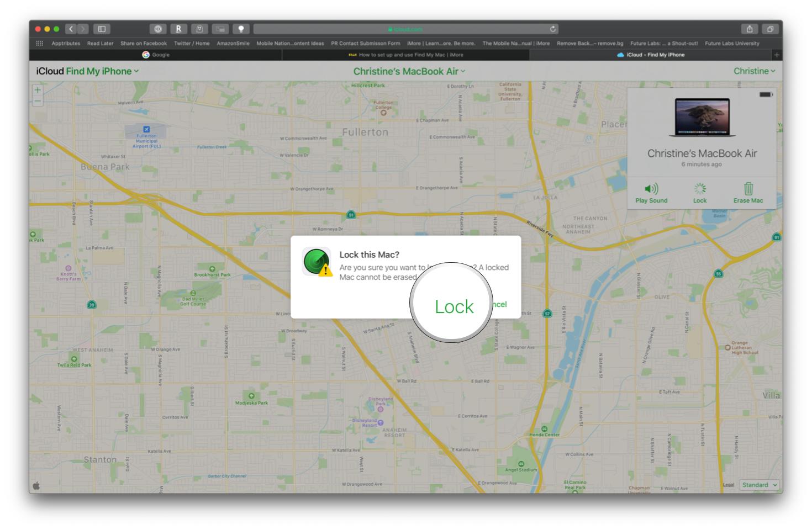Open the Twitter / Home bookmark
The image size is (812, 530).
[192, 43]
